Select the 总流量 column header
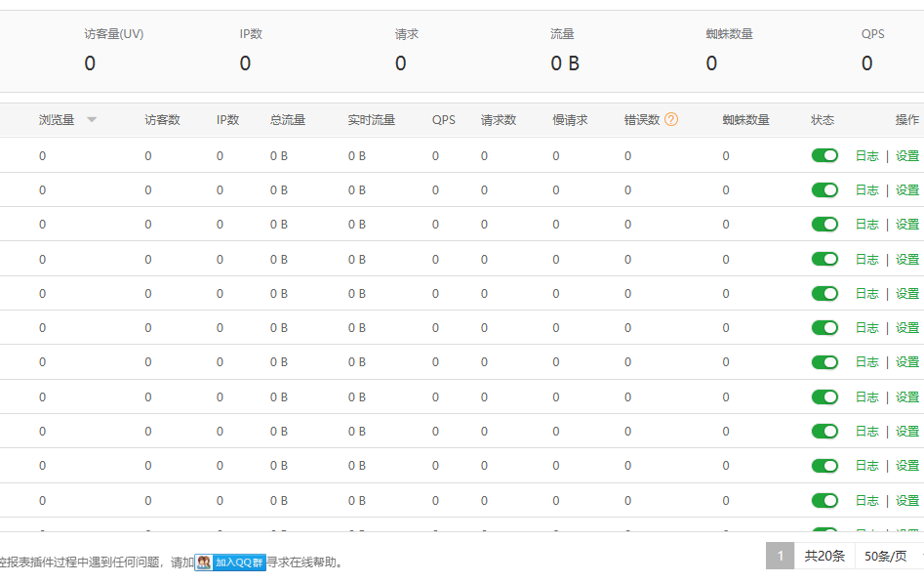 tap(288, 120)
